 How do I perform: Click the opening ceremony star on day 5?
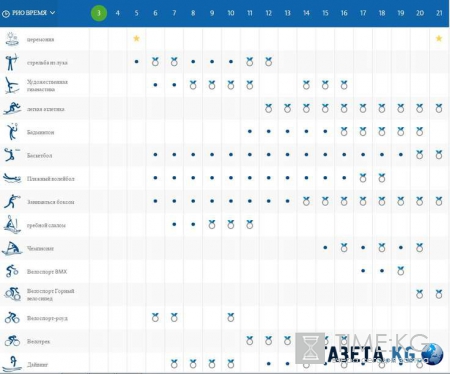coord(136,38)
